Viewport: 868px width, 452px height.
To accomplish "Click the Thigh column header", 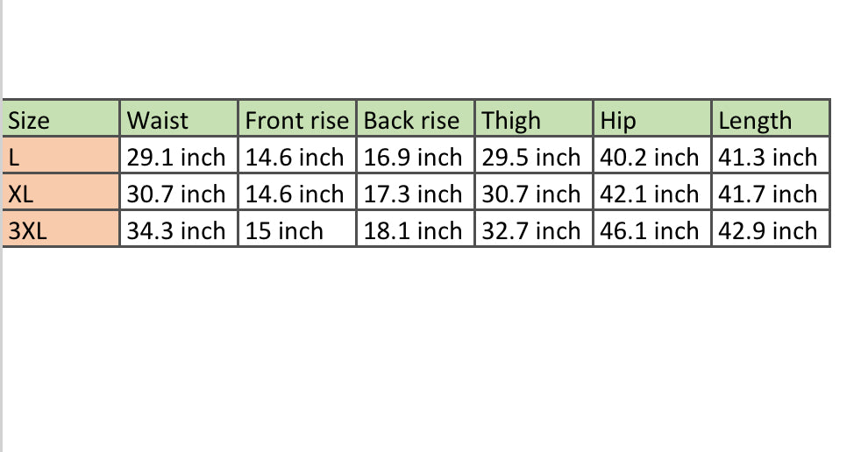I will 534,120.
